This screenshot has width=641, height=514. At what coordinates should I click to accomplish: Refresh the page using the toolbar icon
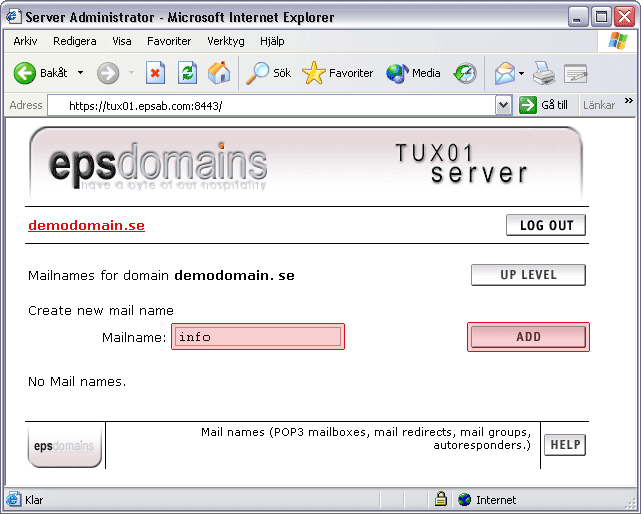tap(187, 73)
